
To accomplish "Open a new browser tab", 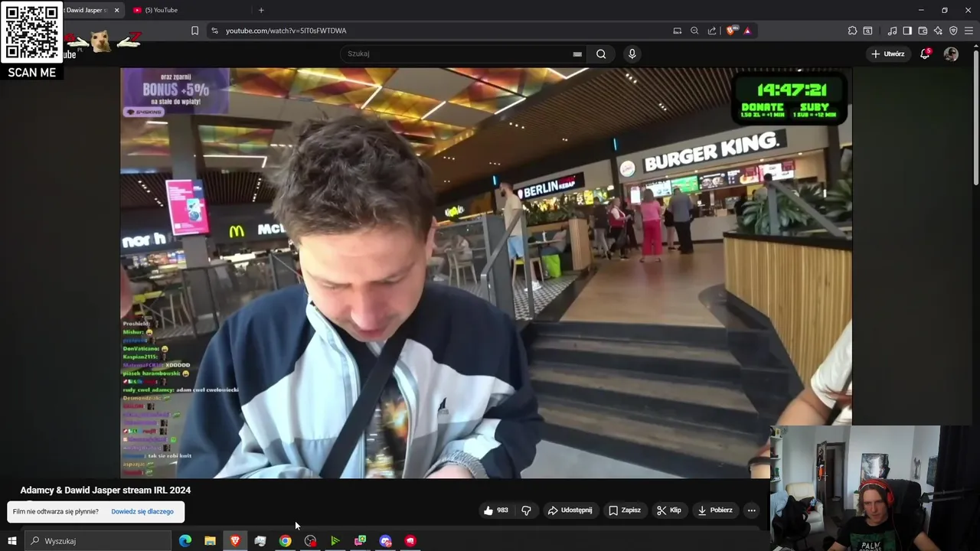I will (x=261, y=10).
